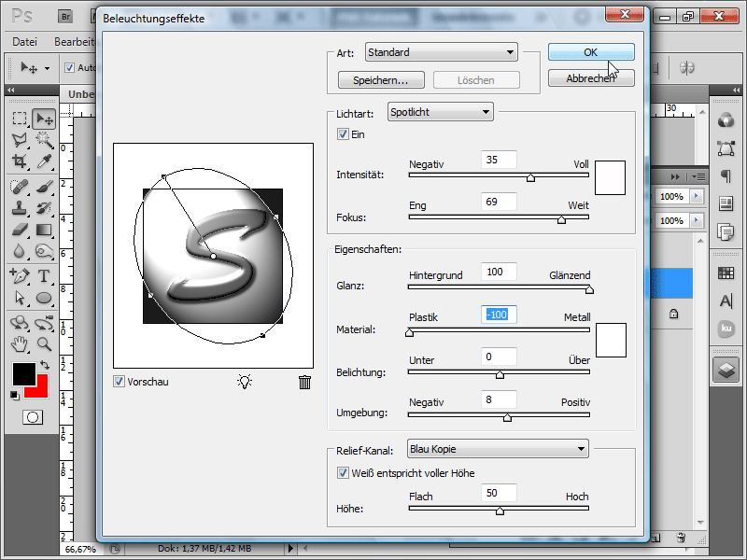Select the Eraser tool

point(20,230)
